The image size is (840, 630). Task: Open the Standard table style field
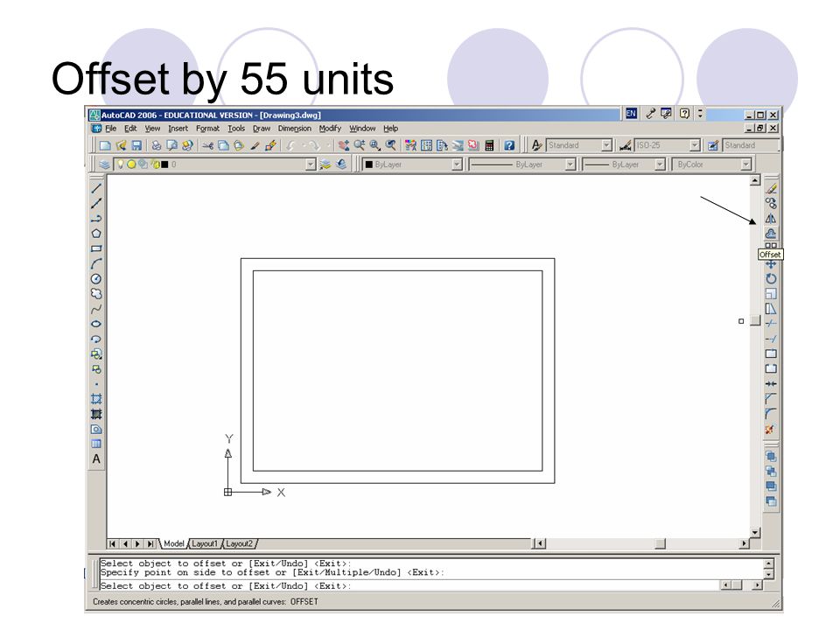750,145
